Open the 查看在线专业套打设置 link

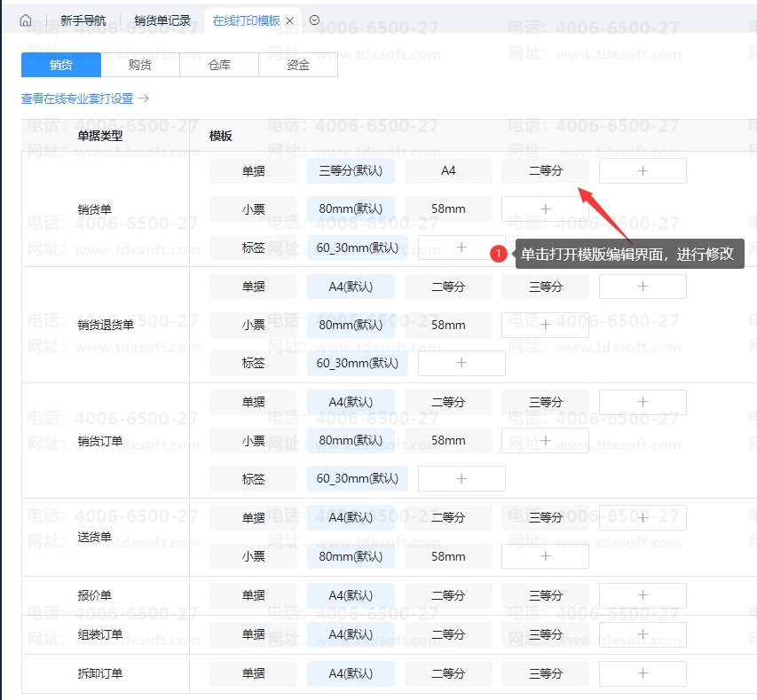(84, 98)
